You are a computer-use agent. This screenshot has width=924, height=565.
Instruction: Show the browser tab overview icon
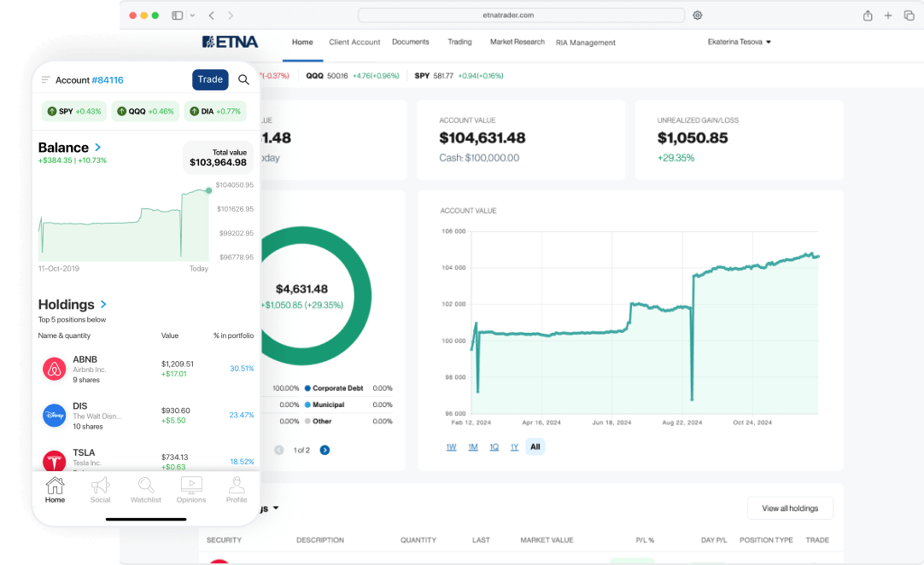909,15
